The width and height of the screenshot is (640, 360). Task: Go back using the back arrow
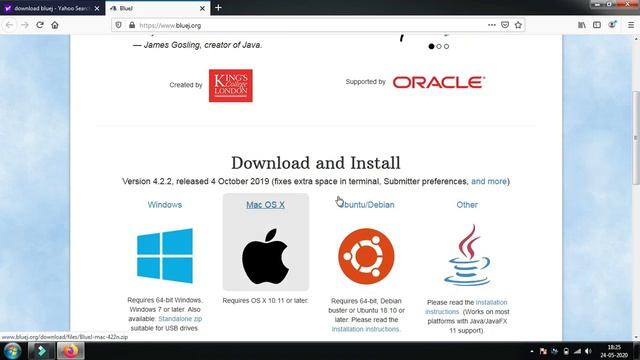pos(9,25)
